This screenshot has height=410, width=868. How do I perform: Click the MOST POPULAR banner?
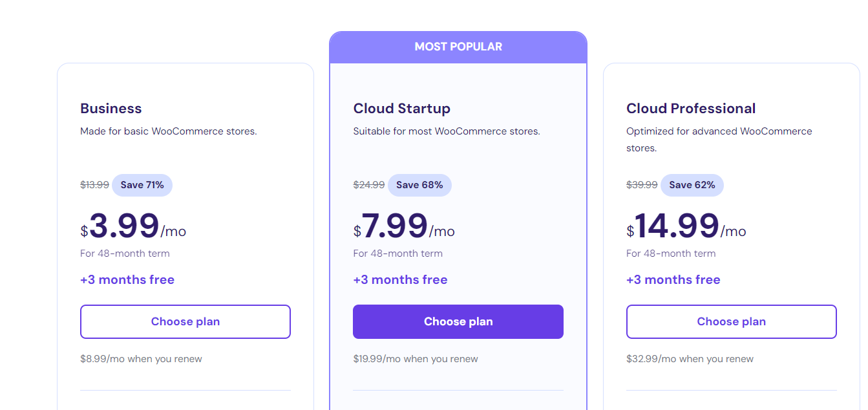458,47
